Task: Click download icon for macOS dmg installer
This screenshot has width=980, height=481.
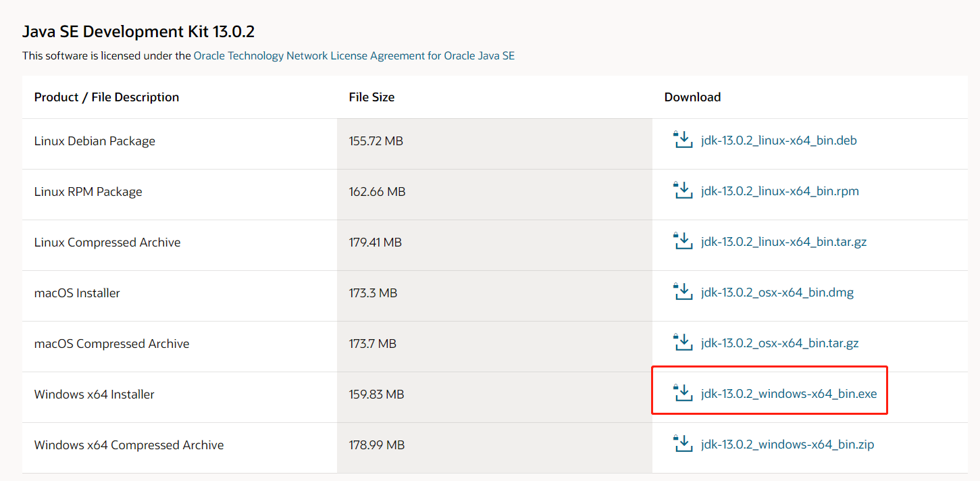Action: click(683, 293)
